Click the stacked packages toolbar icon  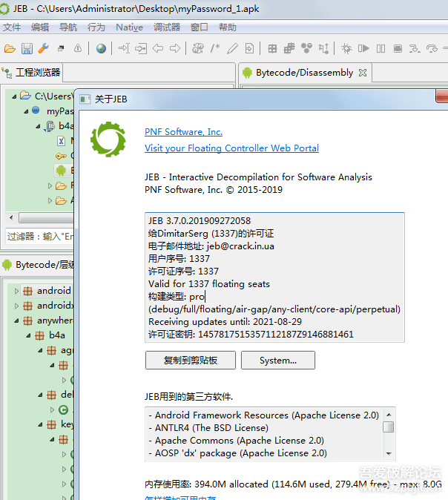tap(289, 48)
